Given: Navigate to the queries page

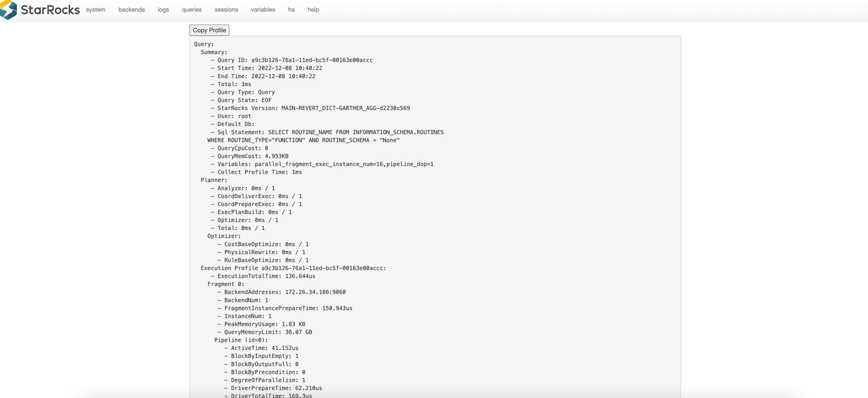Looking at the screenshot, I should coord(192,9).
